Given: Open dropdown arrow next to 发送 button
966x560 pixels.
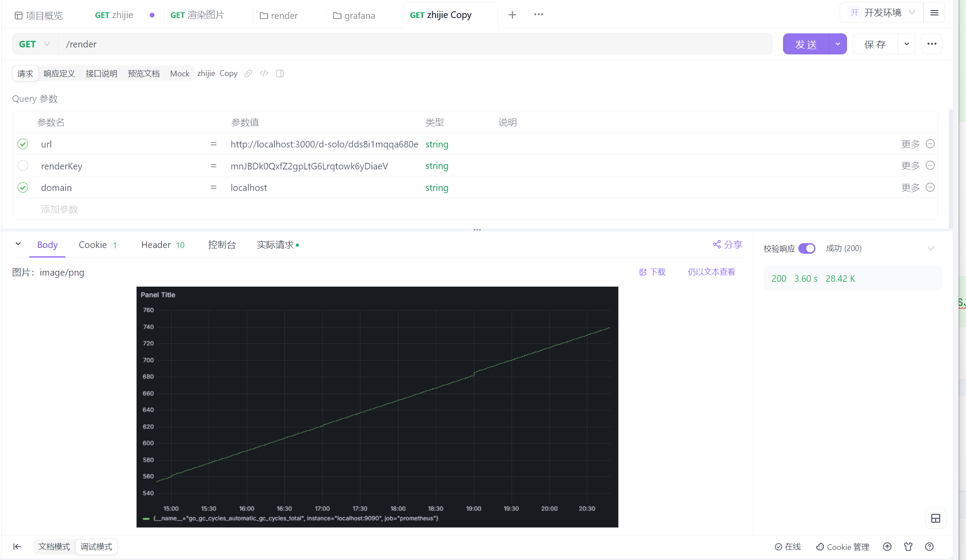Looking at the screenshot, I should [x=838, y=44].
